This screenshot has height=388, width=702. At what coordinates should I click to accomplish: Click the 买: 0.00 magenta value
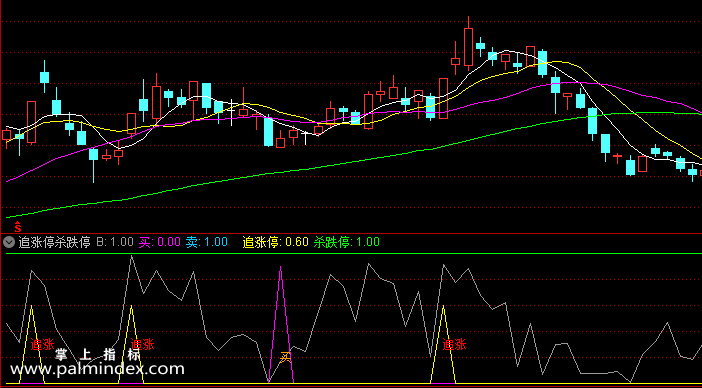[x=160, y=243]
